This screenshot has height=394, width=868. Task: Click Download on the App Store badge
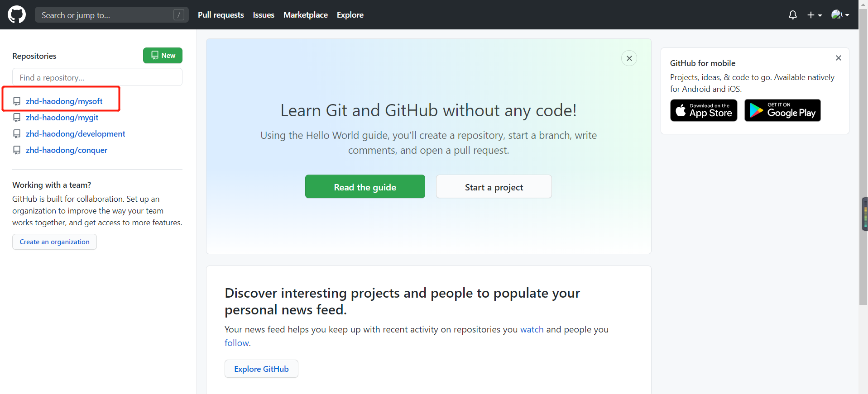704,110
